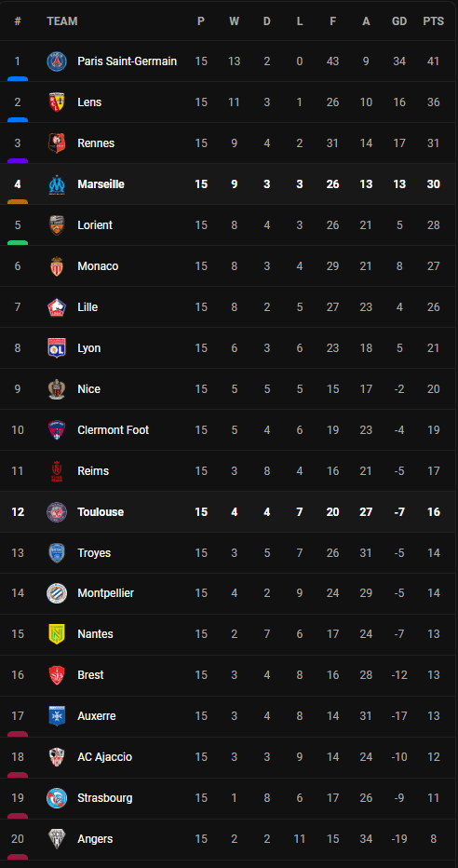Click the Paris Saint-Germain club crest
Image resolution: width=458 pixels, height=868 pixels.
pos(57,61)
